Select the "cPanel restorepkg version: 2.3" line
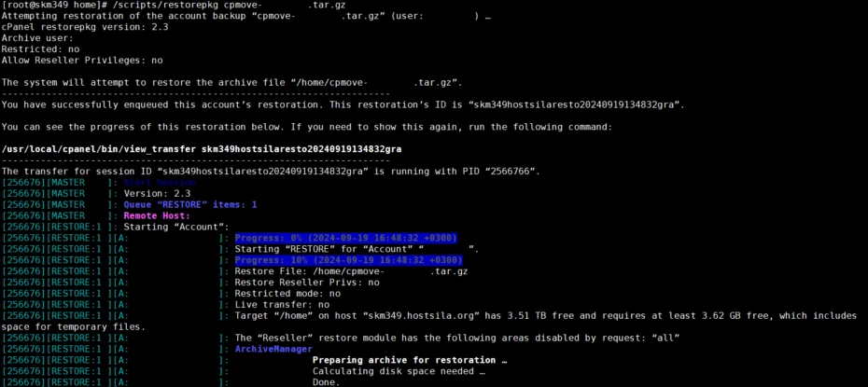 pyautogui.click(x=85, y=27)
